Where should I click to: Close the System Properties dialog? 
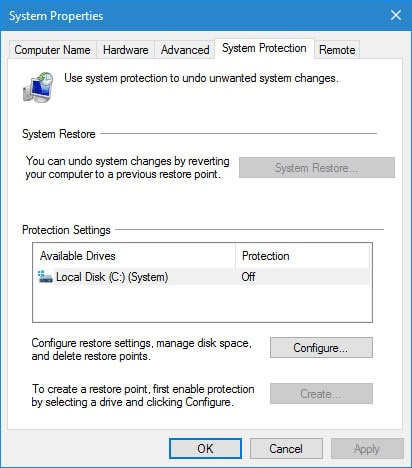[x=396, y=15]
